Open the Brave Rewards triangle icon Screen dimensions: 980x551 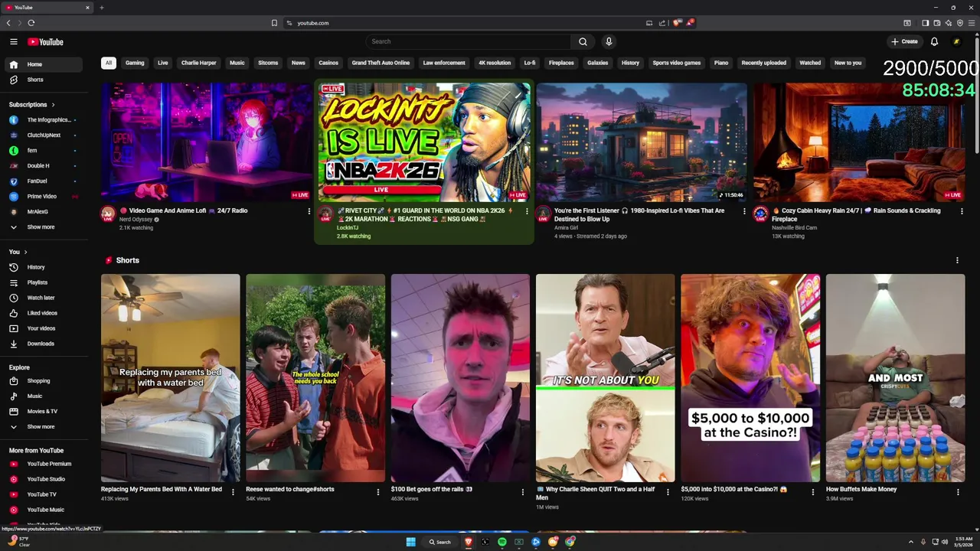tap(690, 23)
